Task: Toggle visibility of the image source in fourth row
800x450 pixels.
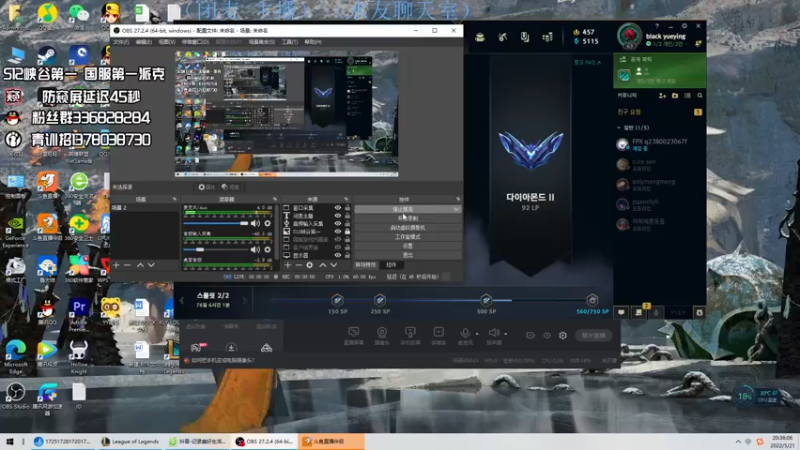Action: [x=338, y=231]
